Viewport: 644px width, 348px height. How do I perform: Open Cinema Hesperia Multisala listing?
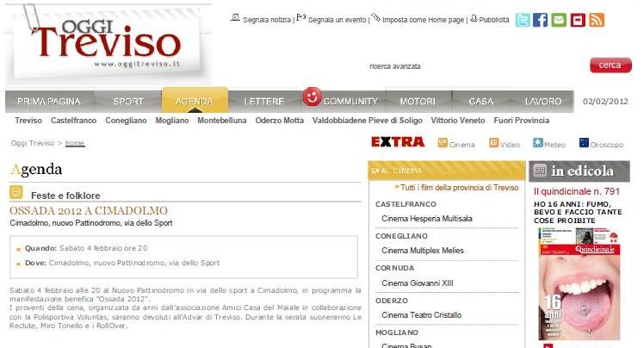pyautogui.click(x=427, y=219)
